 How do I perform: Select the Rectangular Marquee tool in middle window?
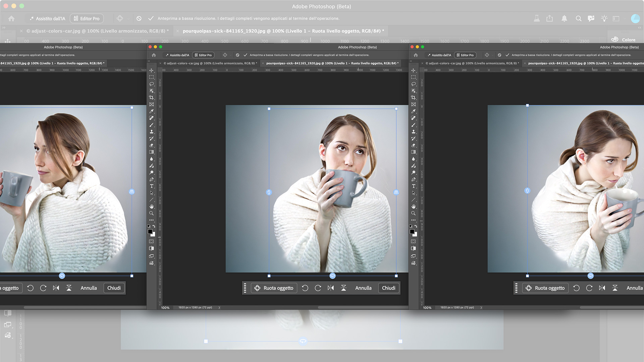151,77
